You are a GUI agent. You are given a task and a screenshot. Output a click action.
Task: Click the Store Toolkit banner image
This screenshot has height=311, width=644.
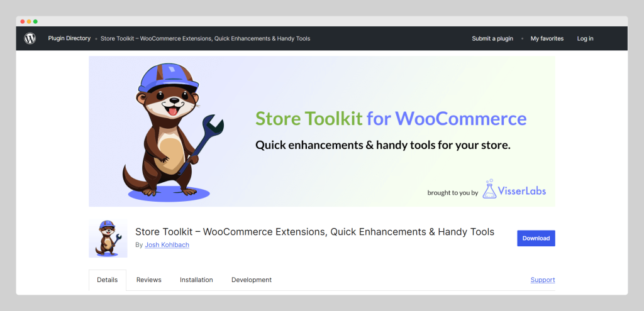point(322,131)
